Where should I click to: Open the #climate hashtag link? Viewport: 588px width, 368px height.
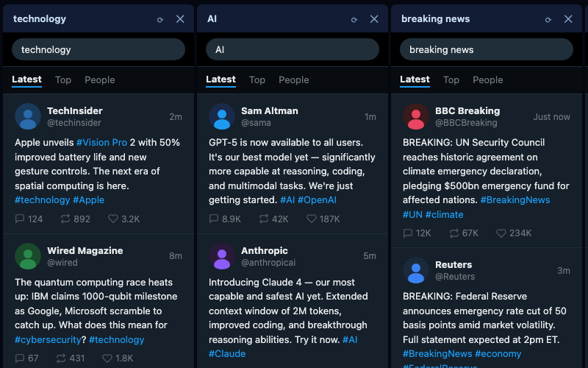click(x=445, y=215)
